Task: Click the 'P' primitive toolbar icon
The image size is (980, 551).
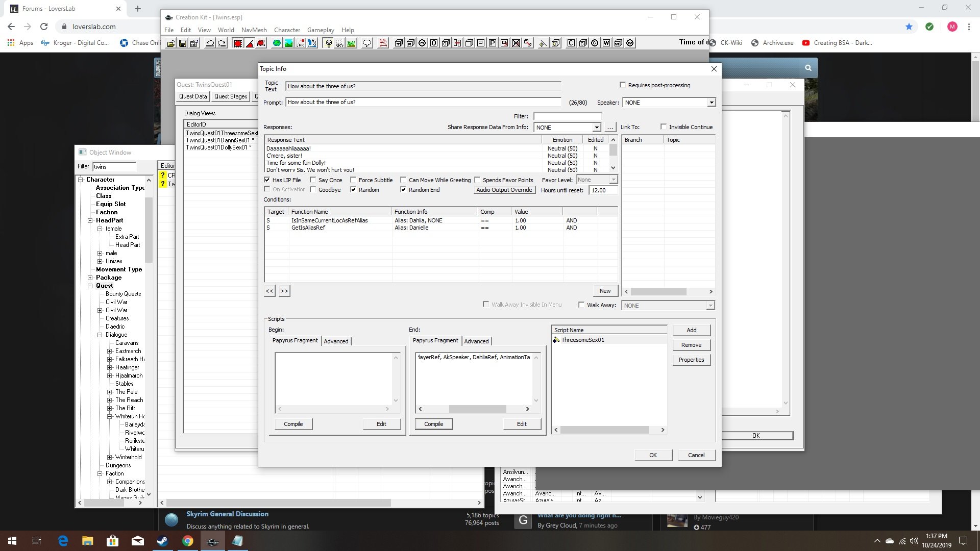Action: pos(493,43)
